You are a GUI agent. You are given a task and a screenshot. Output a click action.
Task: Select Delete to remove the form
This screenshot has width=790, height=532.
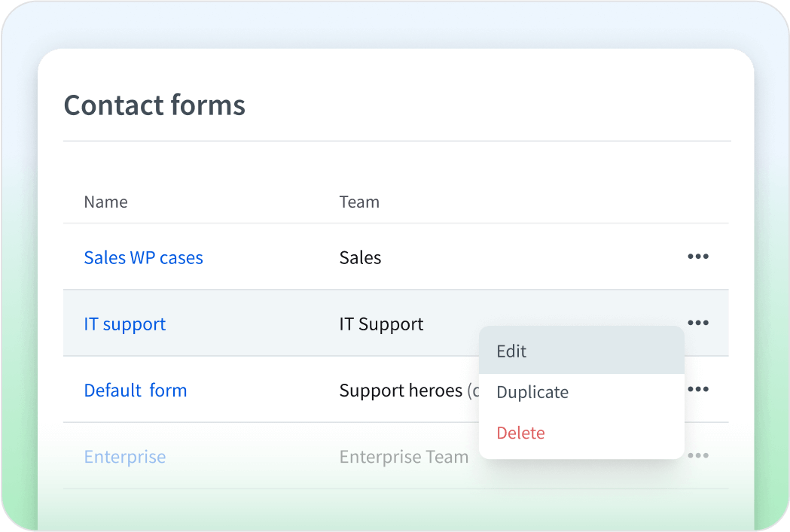coord(520,433)
